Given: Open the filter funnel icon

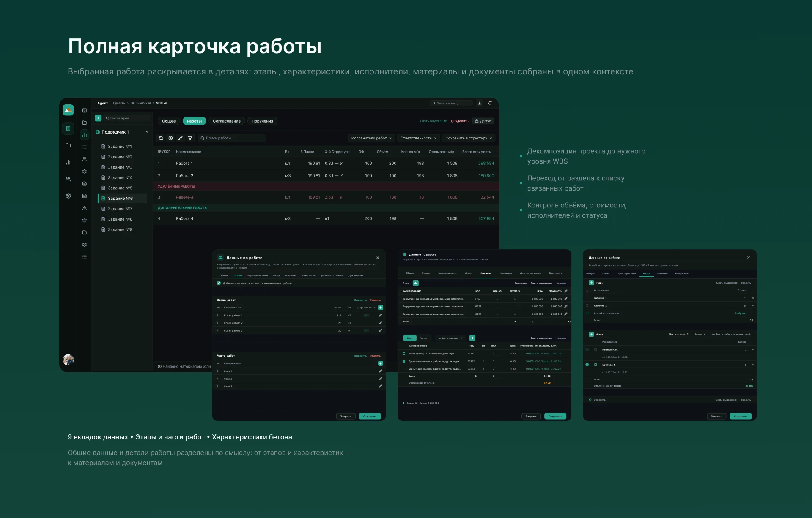Looking at the screenshot, I should coord(190,138).
